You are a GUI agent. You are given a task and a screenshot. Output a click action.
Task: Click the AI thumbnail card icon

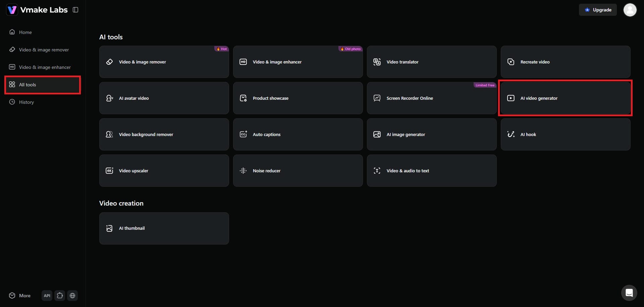coord(109,228)
